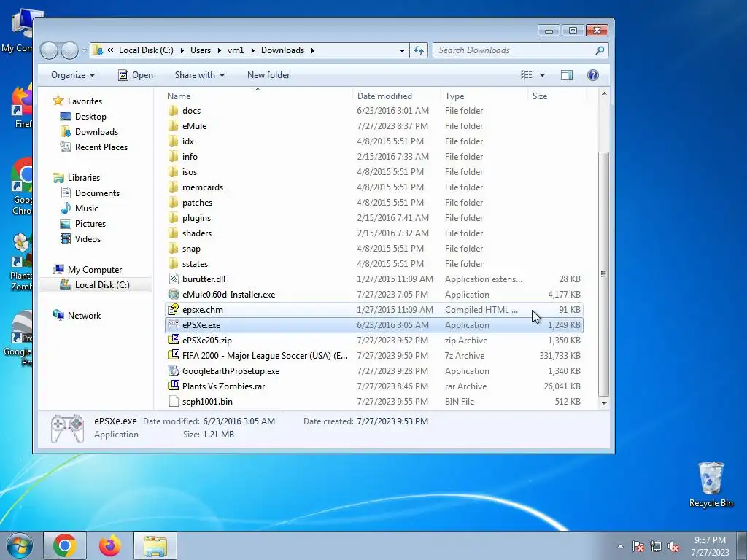Click the Windows Start button

tap(20, 545)
